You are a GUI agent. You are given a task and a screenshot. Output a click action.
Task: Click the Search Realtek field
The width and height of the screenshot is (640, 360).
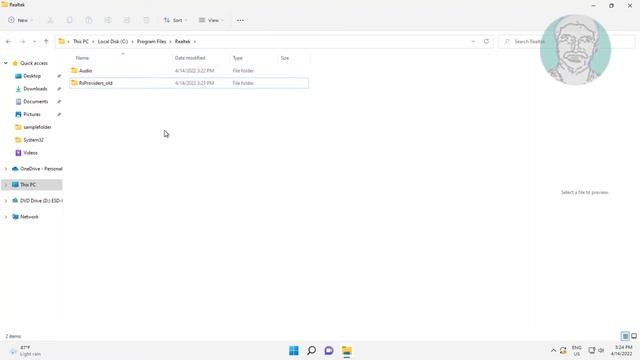click(x=567, y=42)
